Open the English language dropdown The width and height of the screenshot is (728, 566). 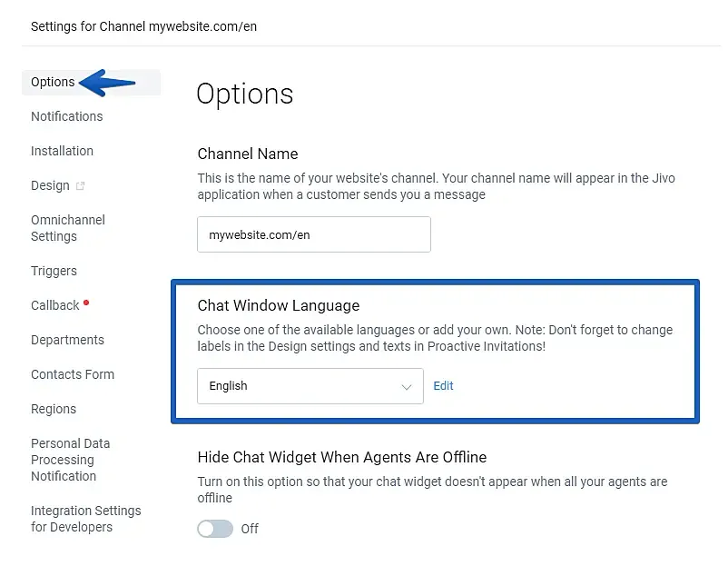(x=310, y=386)
